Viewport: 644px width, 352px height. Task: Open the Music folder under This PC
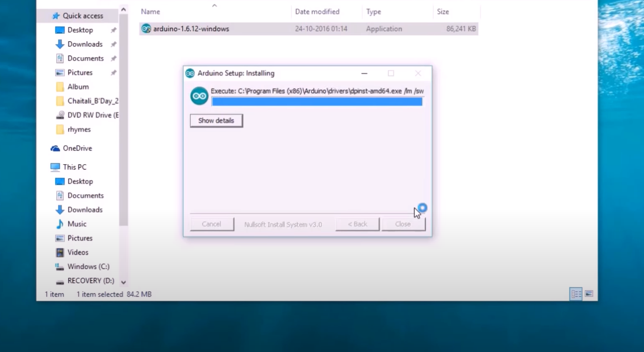point(77,224)
